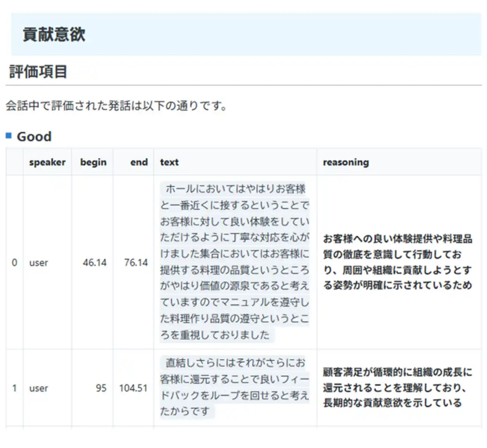
Task: Click the user speaker cell in row 0
Action: click(x=39, y=262)
